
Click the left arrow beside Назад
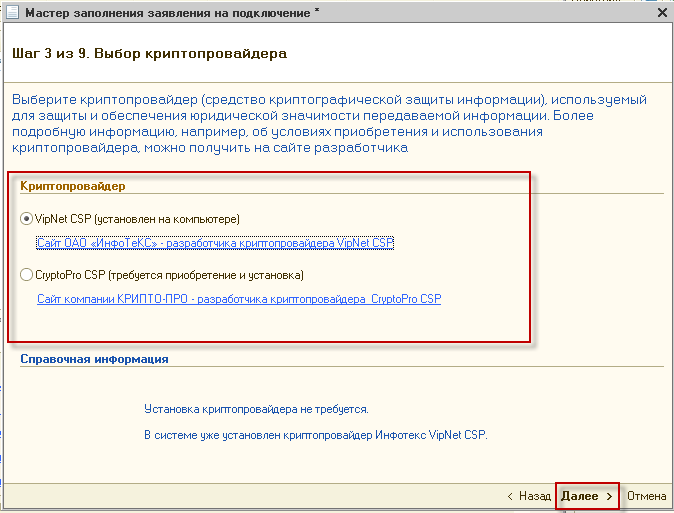tap(511, 496)
